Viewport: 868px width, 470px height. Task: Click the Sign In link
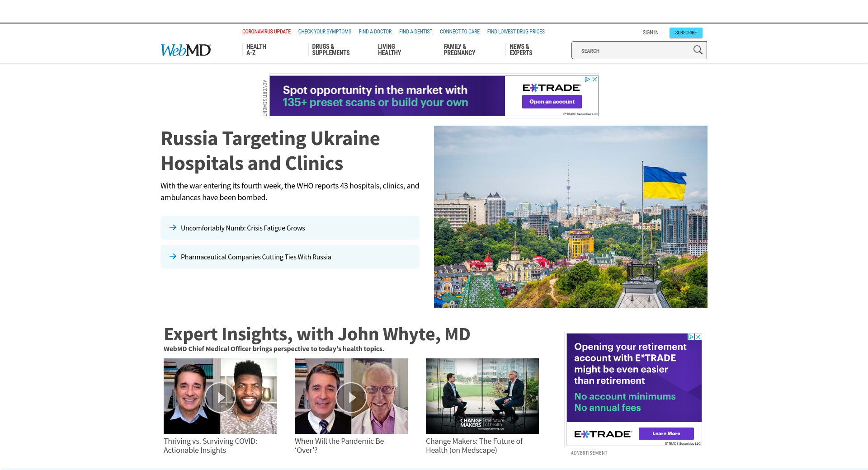pyautogui.click(x=650, y=33)
